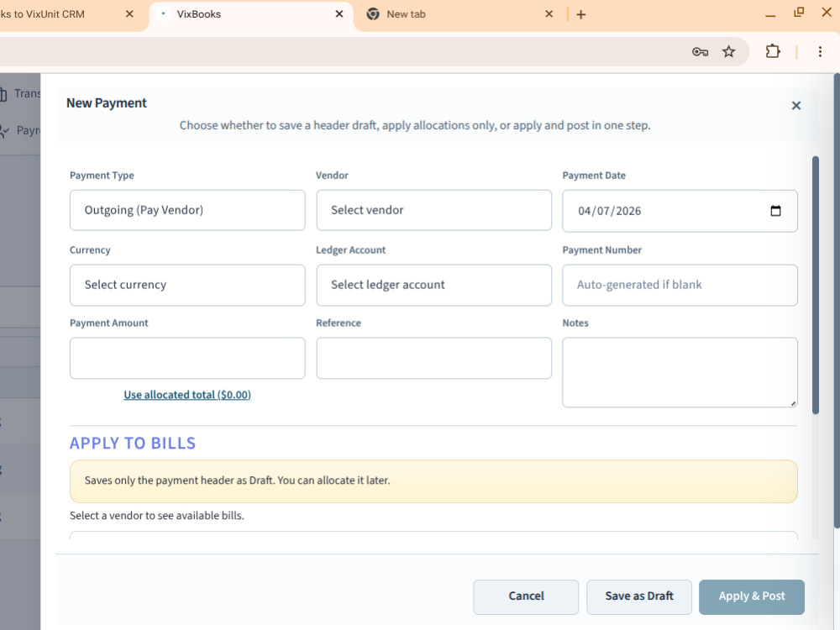Close the VixBooks tab
The width and height of the screenshot is (840, 630).
[339, 14]
